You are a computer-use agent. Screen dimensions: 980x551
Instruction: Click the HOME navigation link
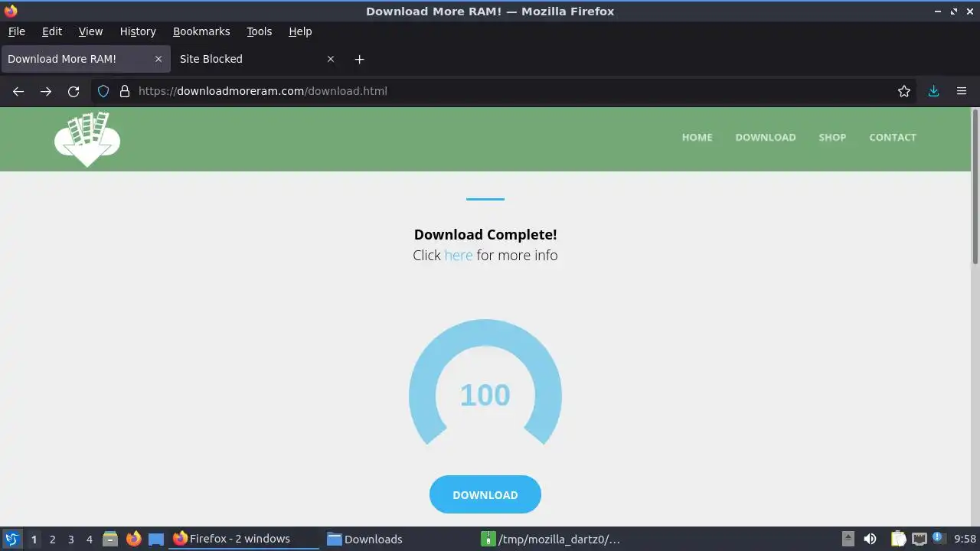pos(697,138)
